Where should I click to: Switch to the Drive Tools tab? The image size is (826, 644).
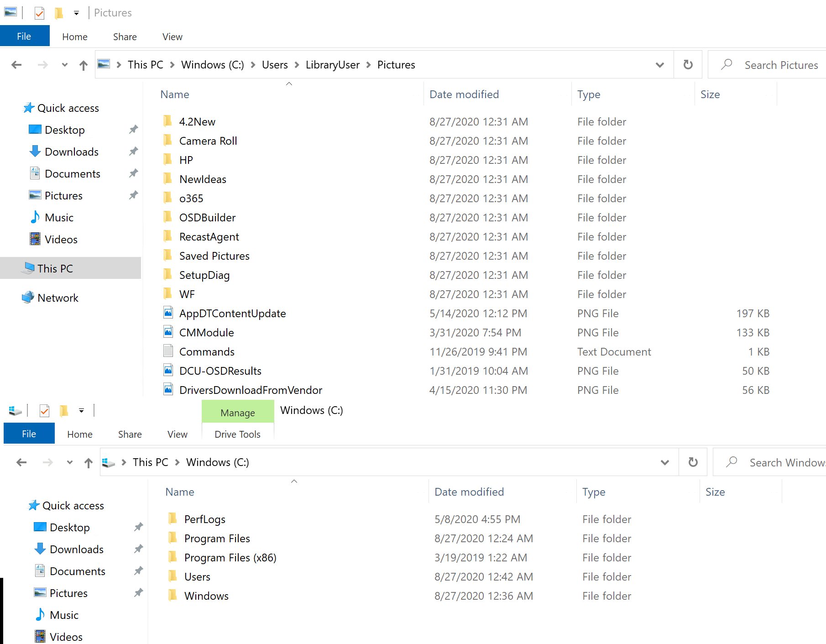237,434
